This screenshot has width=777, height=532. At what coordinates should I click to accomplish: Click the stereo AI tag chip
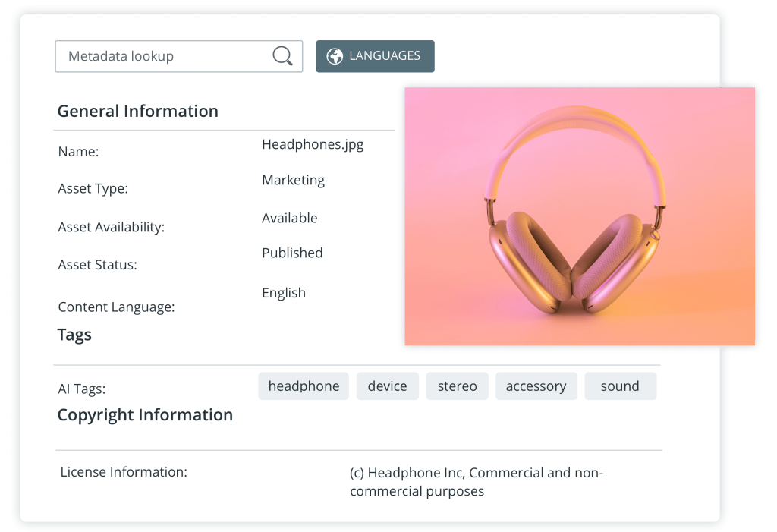tap(457, 386)
